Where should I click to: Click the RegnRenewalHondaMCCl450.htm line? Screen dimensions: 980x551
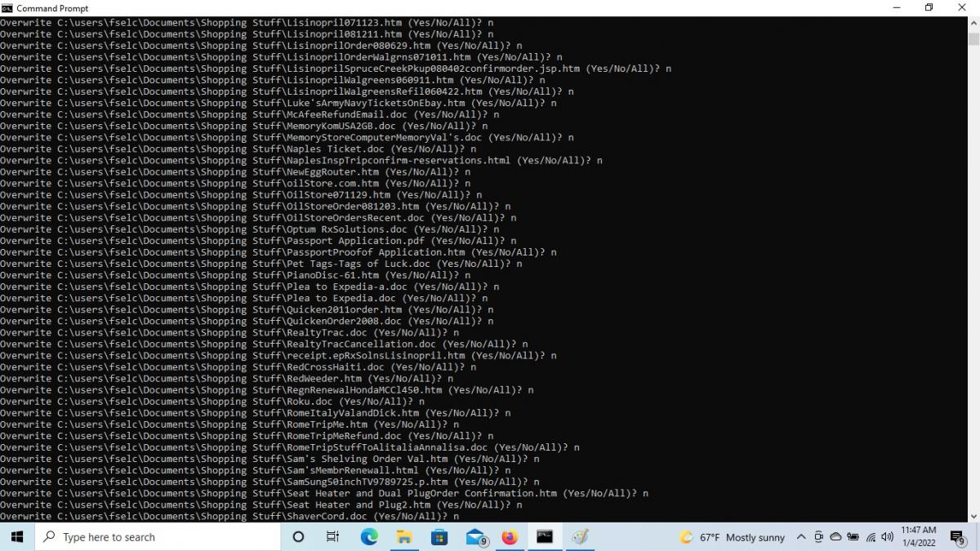click(x=267, y=389)
